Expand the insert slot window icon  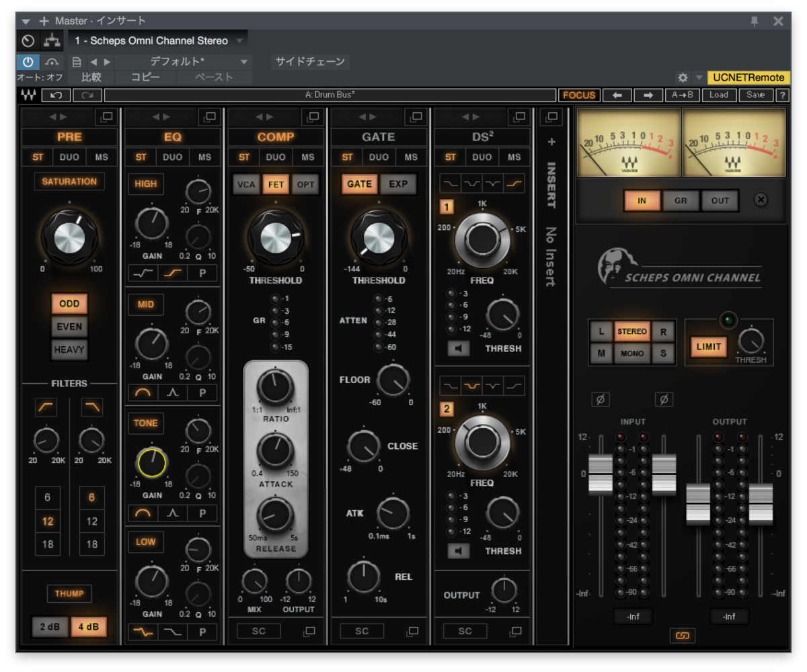coord(551,117)
